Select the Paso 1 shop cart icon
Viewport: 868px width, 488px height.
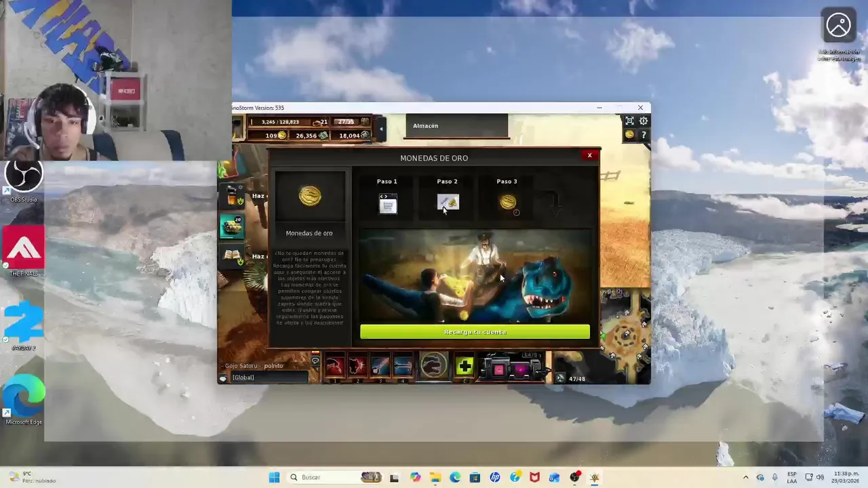[388, 203]
